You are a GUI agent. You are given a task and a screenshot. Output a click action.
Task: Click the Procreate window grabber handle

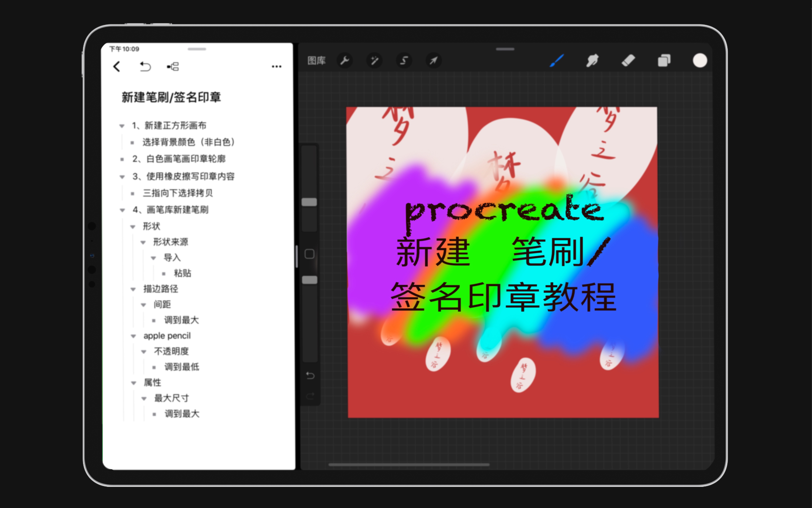point(505,49)
